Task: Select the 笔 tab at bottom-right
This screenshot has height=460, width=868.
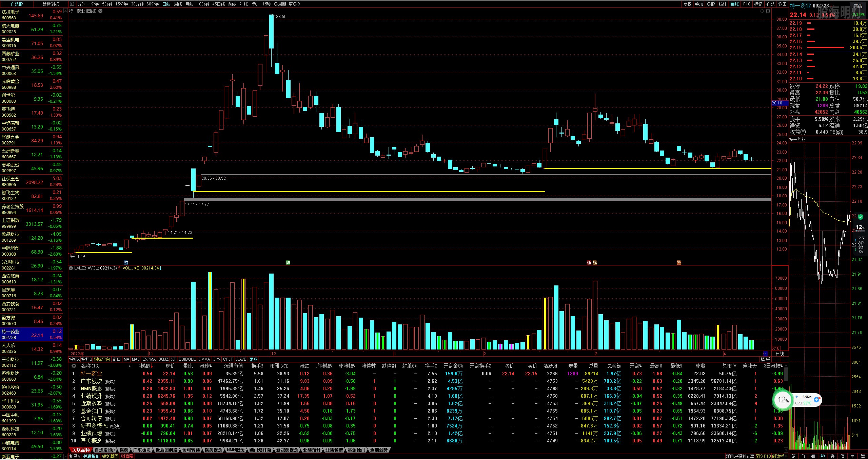Action: point(794,457)
